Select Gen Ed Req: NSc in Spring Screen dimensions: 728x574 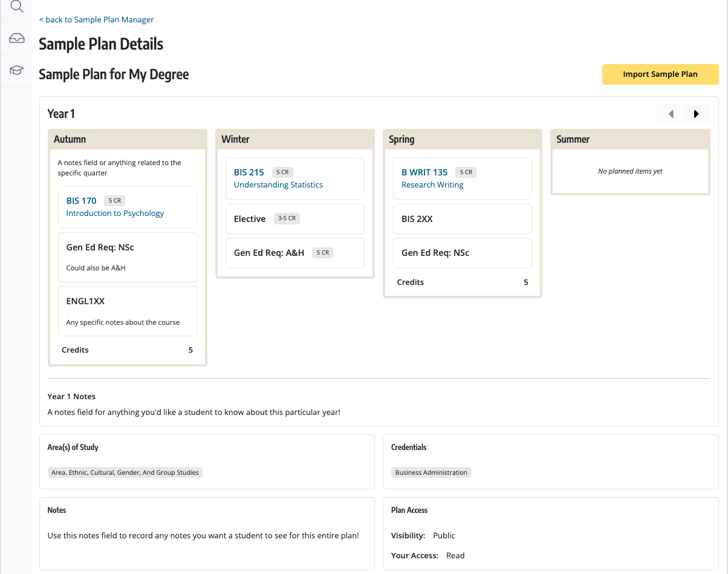click(463, 253)
